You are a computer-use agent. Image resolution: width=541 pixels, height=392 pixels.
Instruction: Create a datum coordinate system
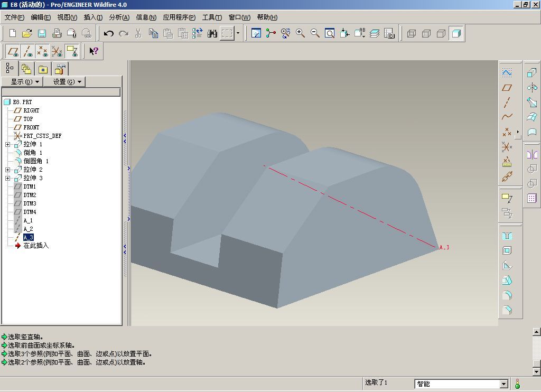click(x=507, y=147)
